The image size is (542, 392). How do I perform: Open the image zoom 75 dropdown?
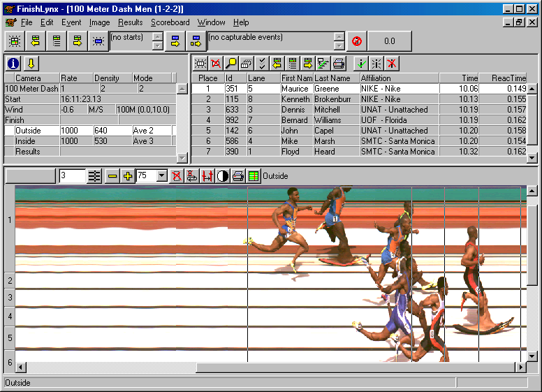point(162,176)
